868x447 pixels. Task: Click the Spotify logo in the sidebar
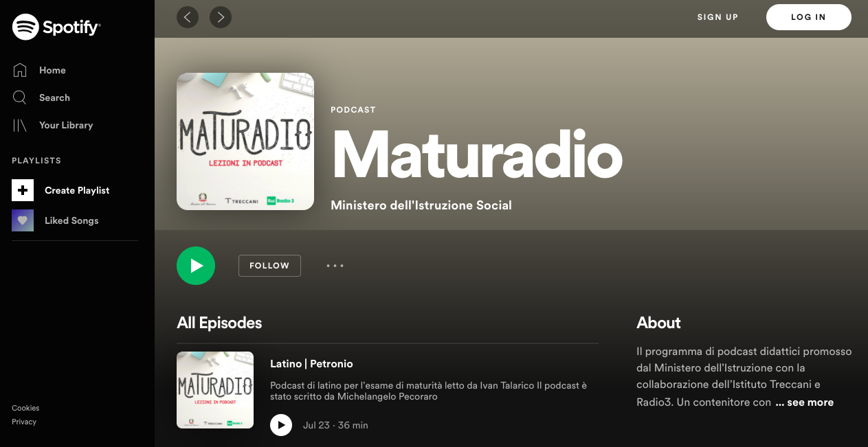tap(56, 27)
